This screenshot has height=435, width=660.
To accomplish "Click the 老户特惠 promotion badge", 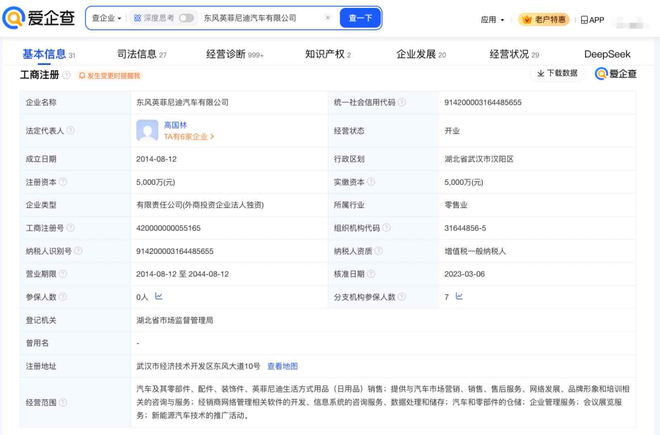I will tap(544, 19).
